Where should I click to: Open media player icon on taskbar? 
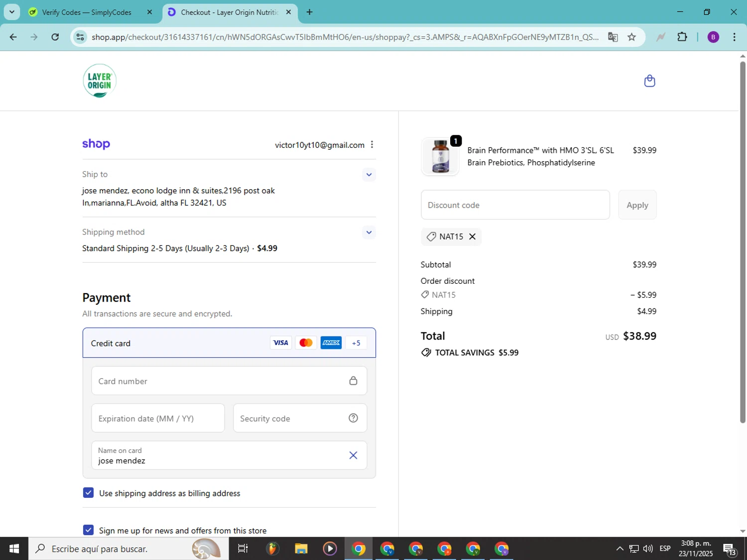click(x=330, y=549)
